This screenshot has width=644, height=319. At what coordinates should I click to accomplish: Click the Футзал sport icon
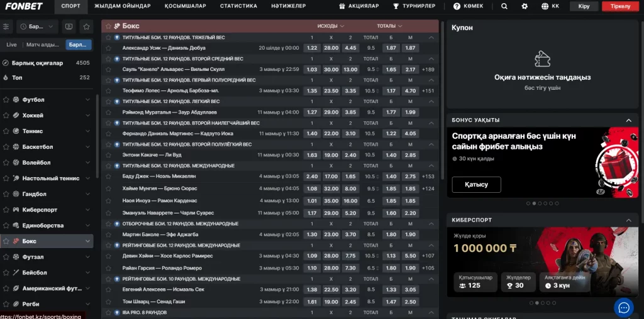[16, 257]
